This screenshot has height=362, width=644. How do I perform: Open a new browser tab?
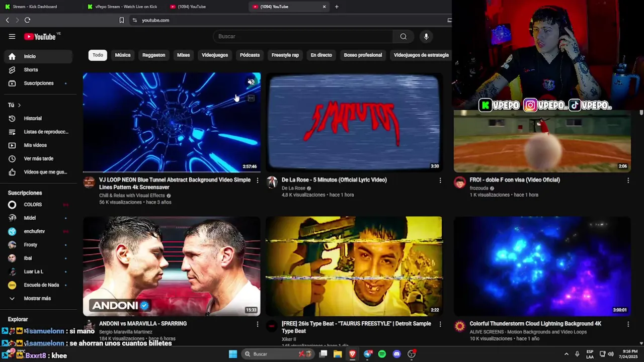tap(337, 7)
